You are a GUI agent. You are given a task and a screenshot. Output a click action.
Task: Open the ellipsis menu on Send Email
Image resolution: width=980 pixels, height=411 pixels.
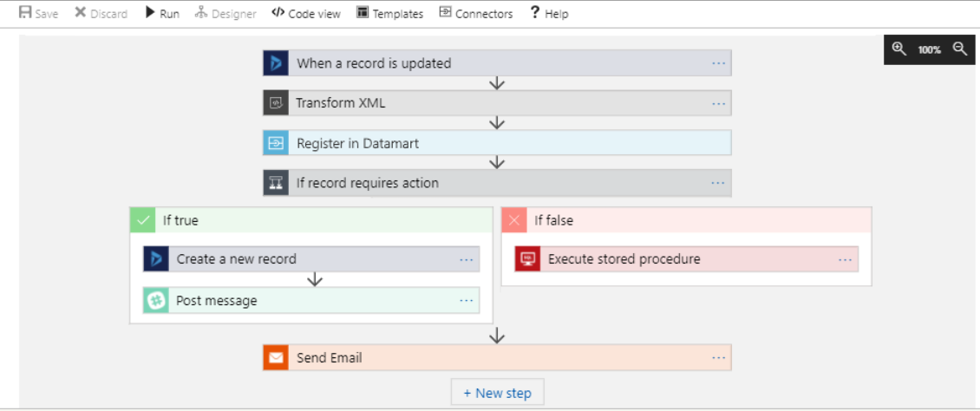718,358
